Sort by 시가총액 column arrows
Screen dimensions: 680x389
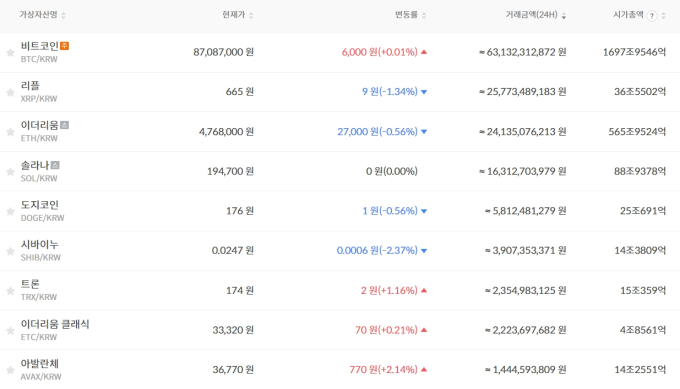click(x=663, y=16)
